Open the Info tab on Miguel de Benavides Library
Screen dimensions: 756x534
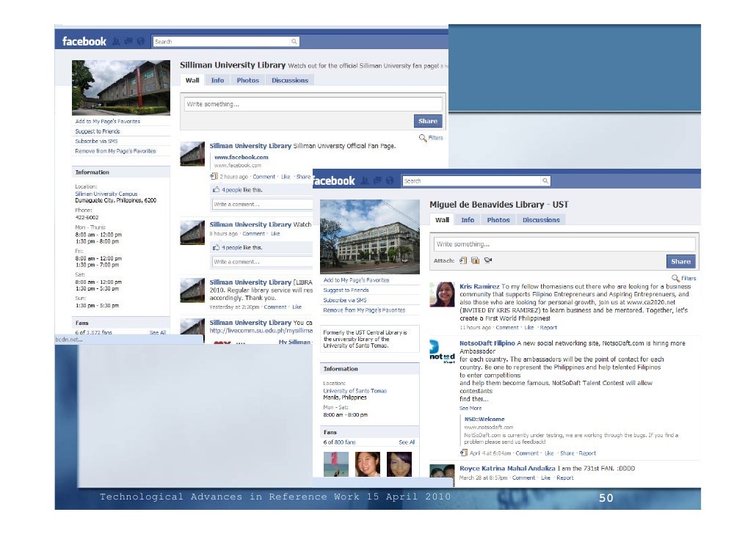468,220
